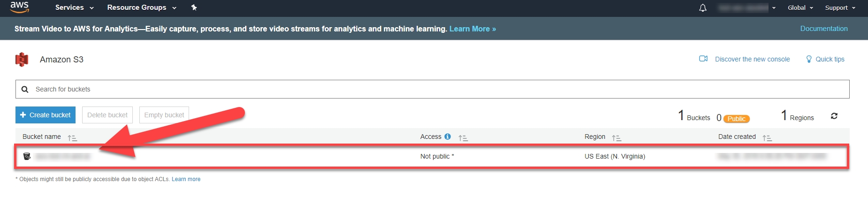The width and height of the screenshot is (868, 198).
Task: Show Quick tips
Action: [830, 59]
